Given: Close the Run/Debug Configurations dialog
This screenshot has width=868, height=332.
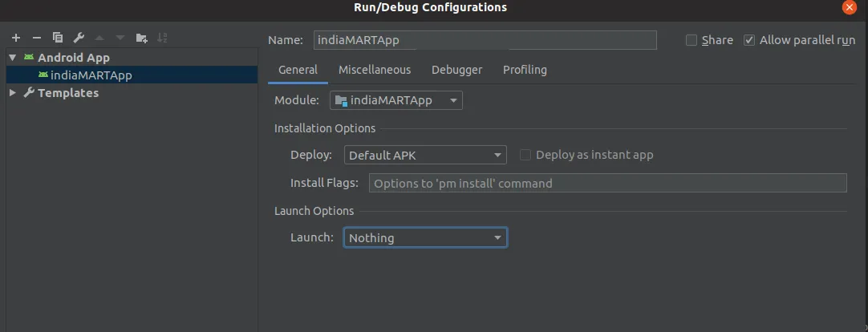Looking at the screenshot, I should click(x=850, y=7).
